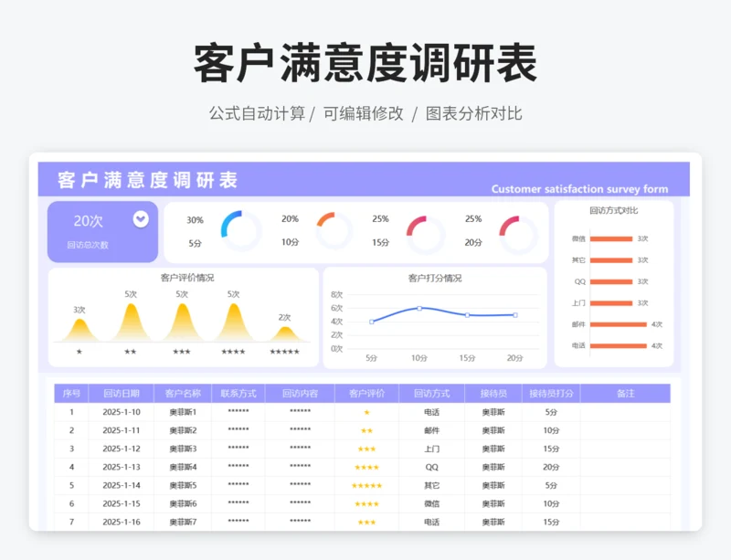The height and width of the screenshot is (560, 731).
Task: Click the orange 20% donut chart
Action: (x=334, y=230)
